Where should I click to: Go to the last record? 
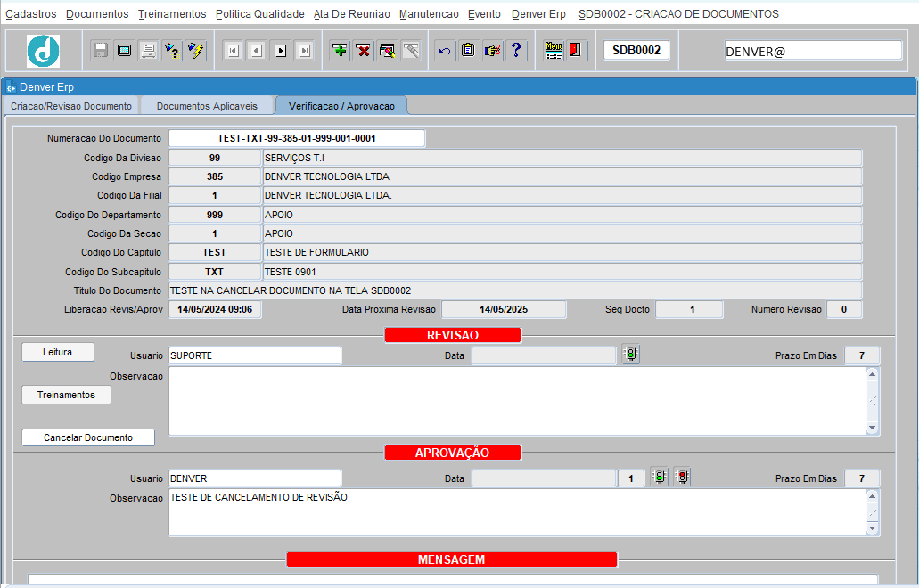pyautogui.click(x=305, y=51)
